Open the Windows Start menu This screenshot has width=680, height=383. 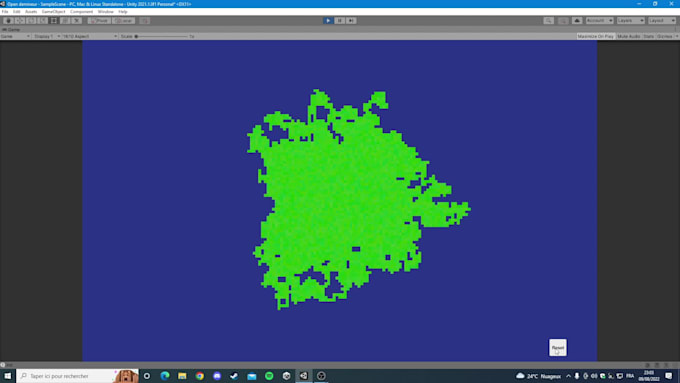pos(7,376)
